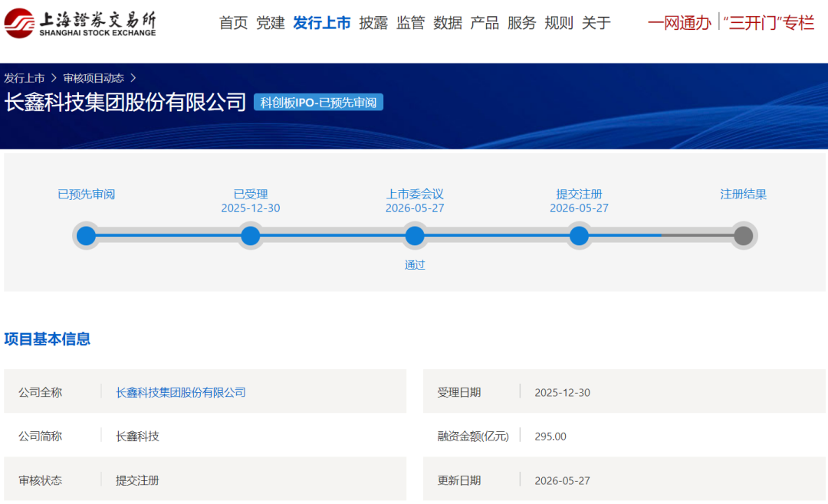The image size is (828, 504).
Task: Click the 通过 result text
Action: click(415, 265)
